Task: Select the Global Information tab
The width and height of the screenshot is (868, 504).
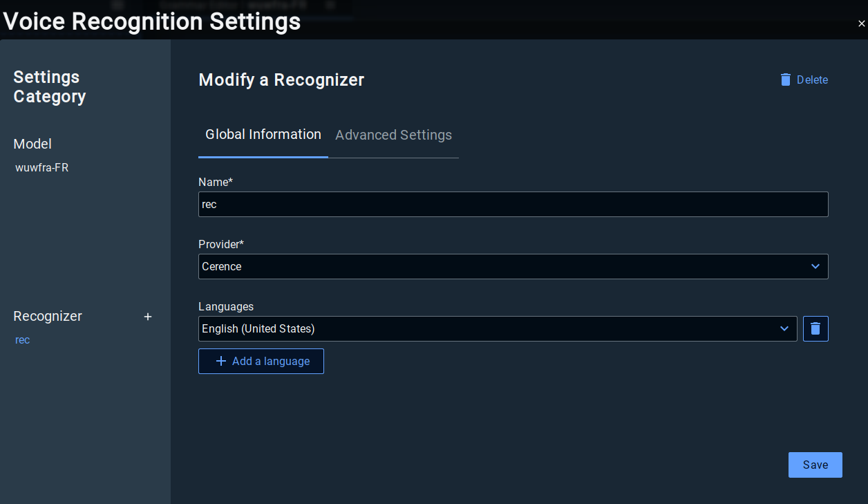Action: pyautogui.click(x=263, y=135)
